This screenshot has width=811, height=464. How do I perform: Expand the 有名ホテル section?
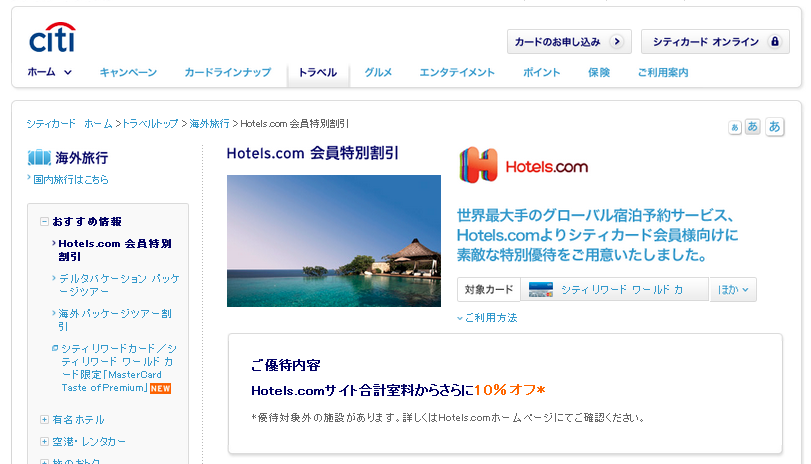(x=44, y=420)
